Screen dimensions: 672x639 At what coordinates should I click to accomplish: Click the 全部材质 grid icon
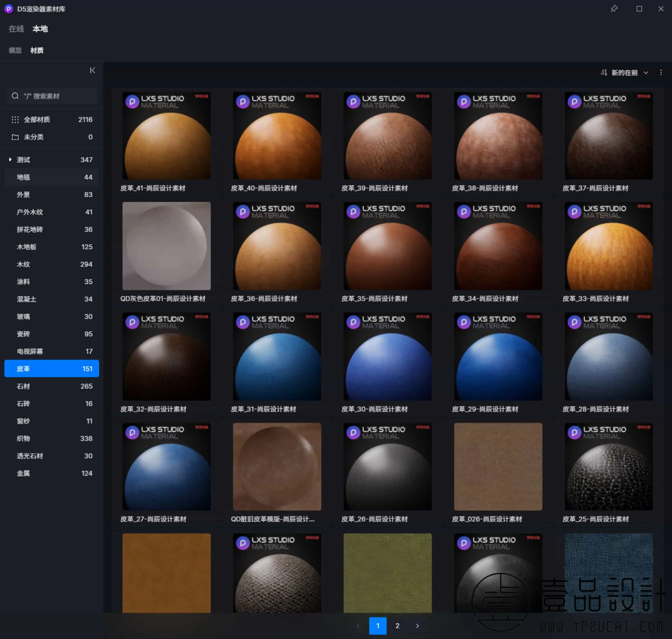point(15,119)
